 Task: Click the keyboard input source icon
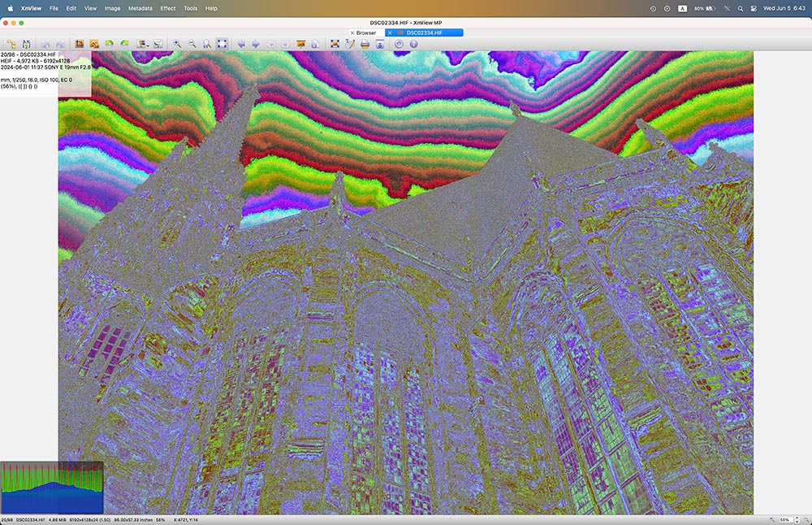point(683,8)
